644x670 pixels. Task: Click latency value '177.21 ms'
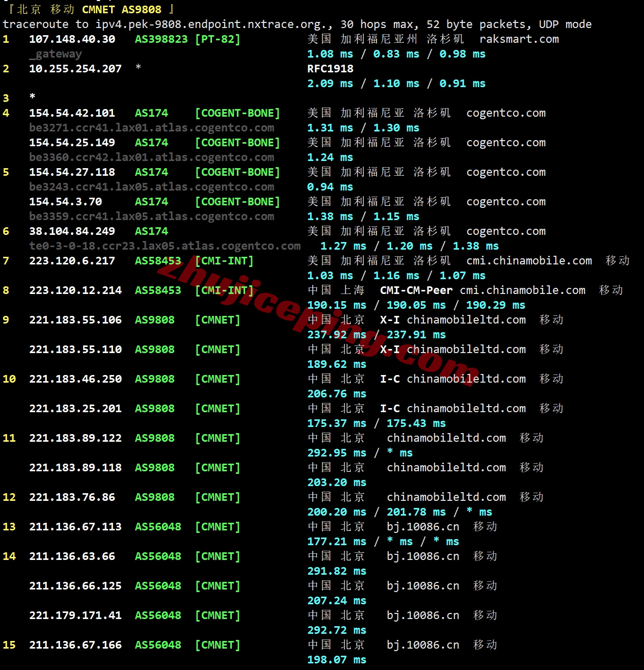click(337, 542)
